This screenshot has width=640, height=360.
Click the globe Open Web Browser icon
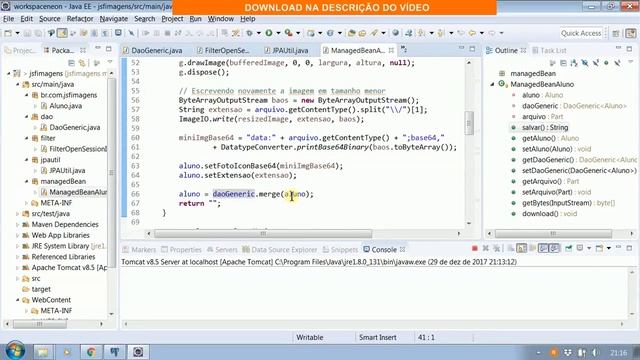395,33
